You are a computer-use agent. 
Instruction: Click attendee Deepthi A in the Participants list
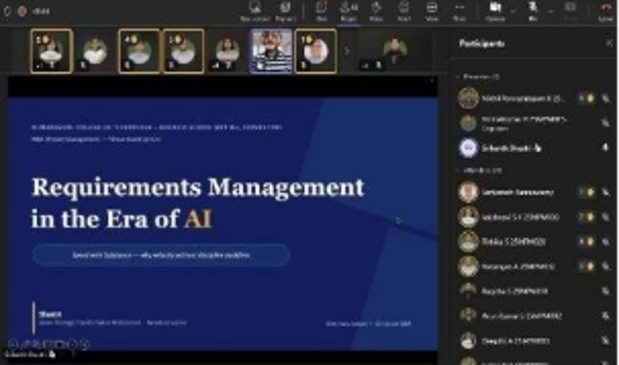tap(515, 341)
